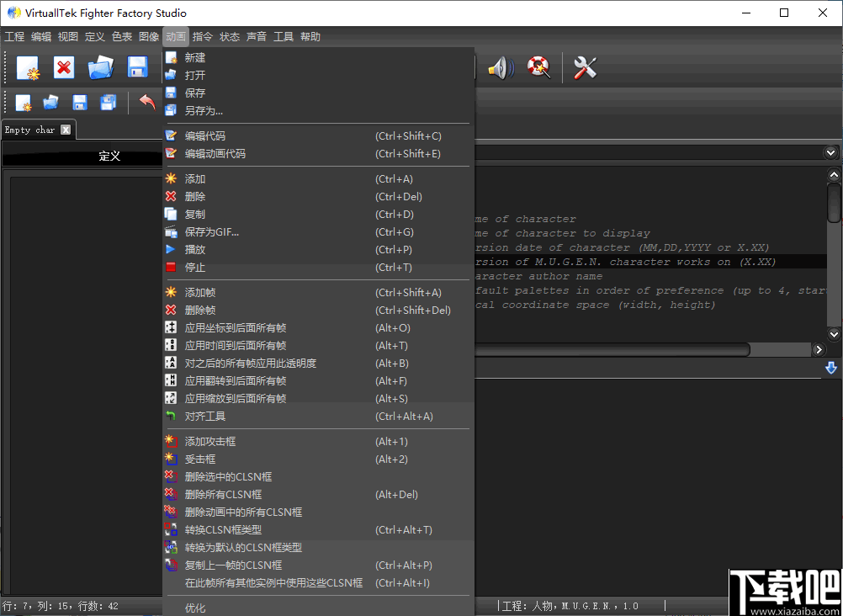Choose 应用坐标到后面所有帧
Screen dimensions: 843x616
pyautogui.click(x=318, y=328)
